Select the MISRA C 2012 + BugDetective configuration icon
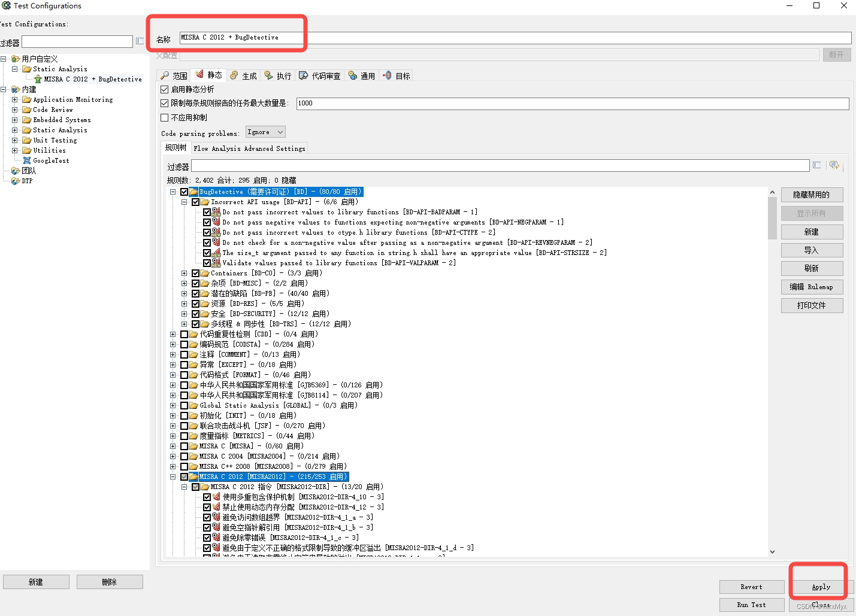 pos(38,79)
